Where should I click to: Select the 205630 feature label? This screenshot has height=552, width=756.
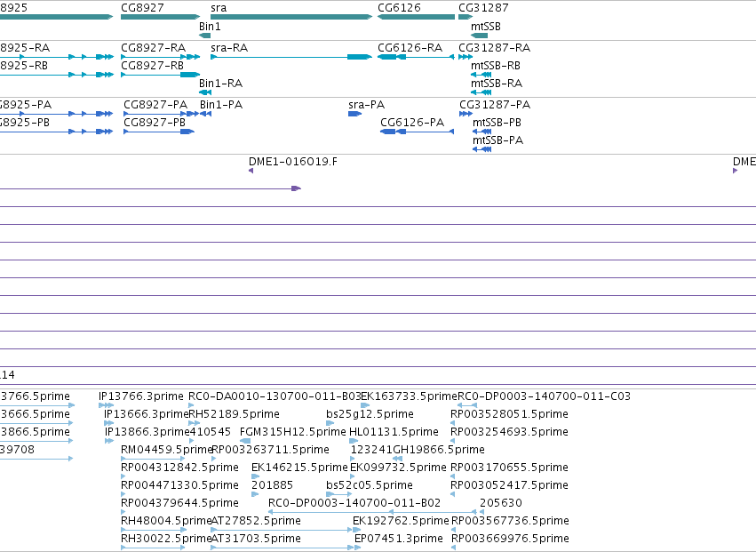click(x=501, y=503)
